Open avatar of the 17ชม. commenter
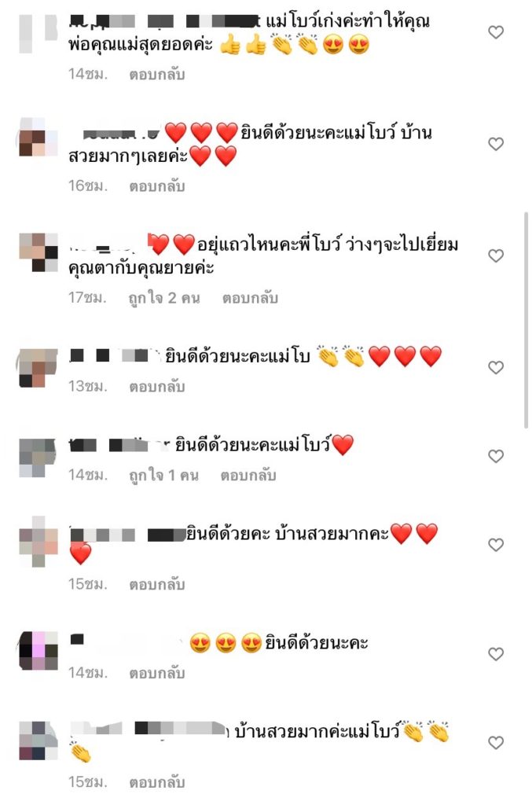The height and width of the screenshot is (805, 532). pyautogui.click(x=39, y=252)
